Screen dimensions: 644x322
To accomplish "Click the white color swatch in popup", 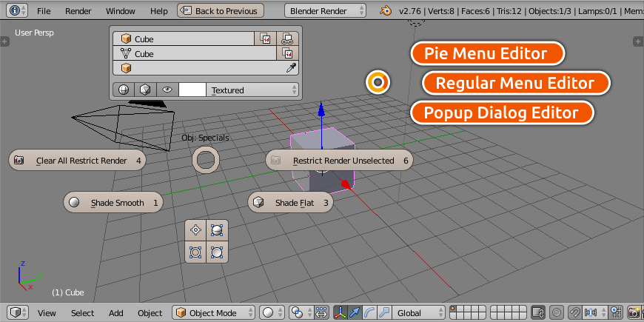I will point(192,90).
